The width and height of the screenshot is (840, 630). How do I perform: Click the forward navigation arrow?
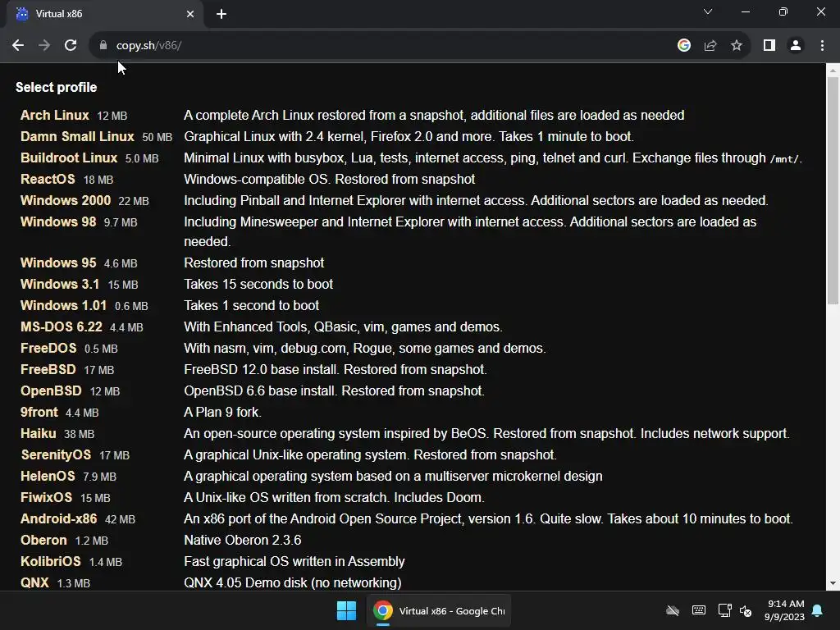(x=44, y=46)
